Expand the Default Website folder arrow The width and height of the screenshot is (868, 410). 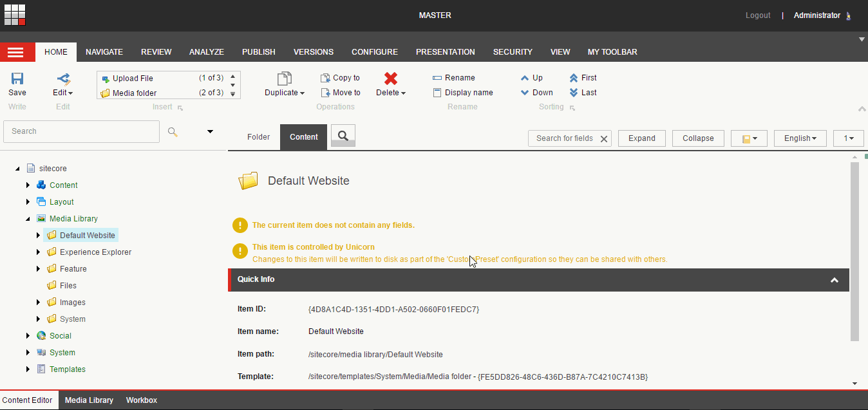38,236
